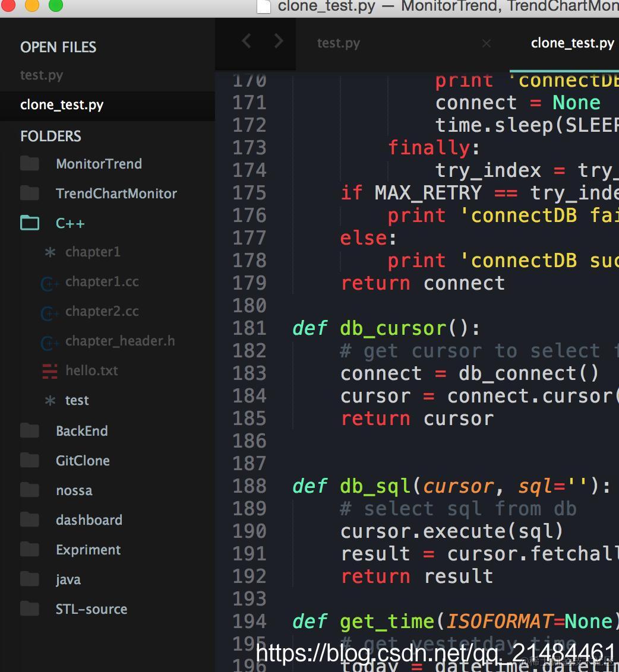
Task: Place cursor on 'return connect' line
Action: (422, 283)
